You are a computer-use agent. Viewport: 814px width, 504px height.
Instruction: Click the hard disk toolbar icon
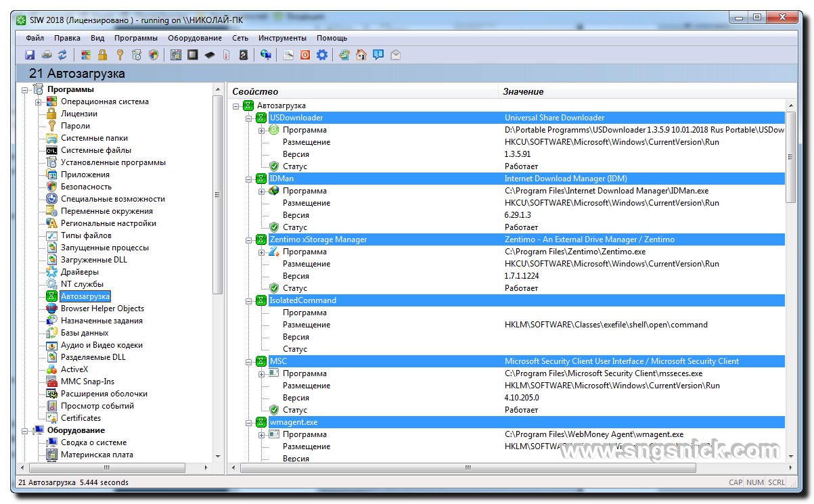(244, 55)
